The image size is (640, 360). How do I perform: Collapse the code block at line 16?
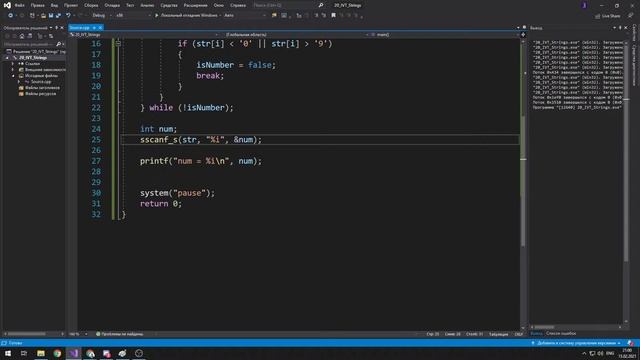(x=118, y=43)
